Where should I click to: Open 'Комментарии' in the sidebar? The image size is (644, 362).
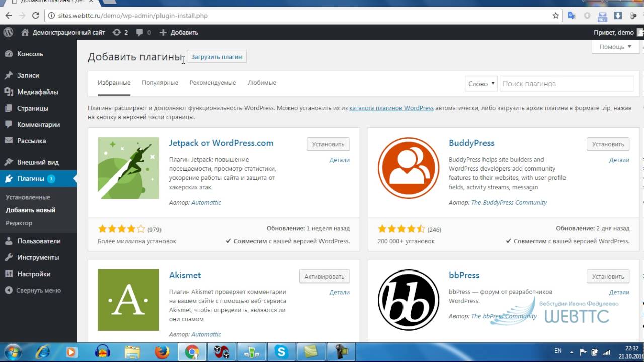(38, 125)
